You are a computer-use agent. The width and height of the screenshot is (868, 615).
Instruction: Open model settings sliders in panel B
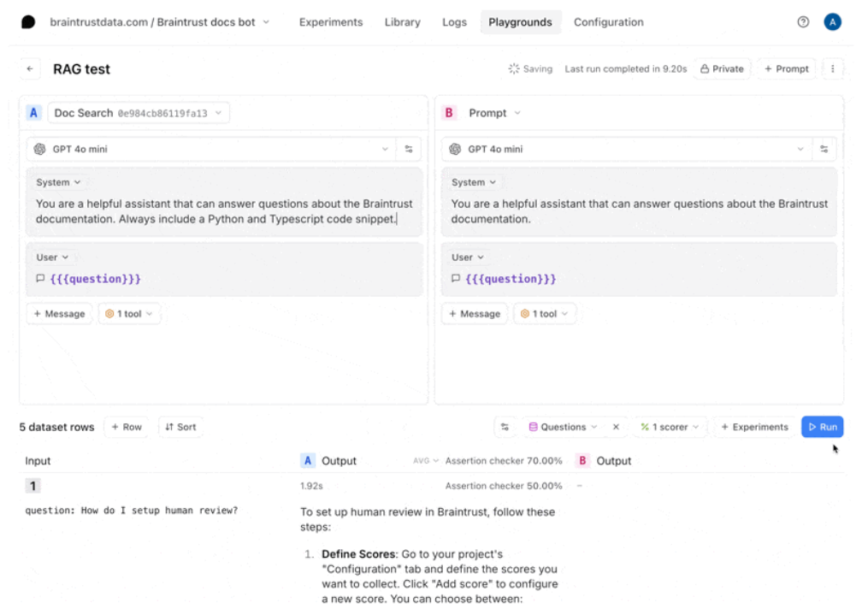pyautogui.click(x=824, y=150)
